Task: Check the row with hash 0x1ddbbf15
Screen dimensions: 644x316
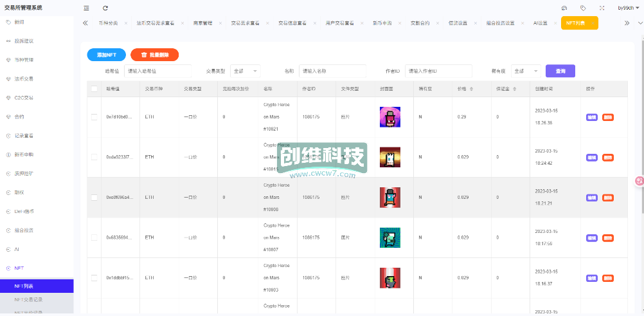Action: pos(94,278)
